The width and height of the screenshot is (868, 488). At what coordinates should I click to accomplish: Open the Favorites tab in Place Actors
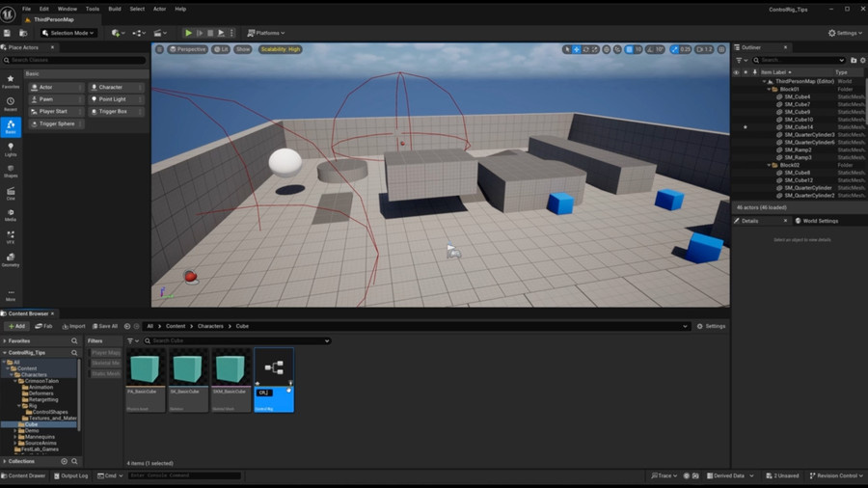click(11, 81)
